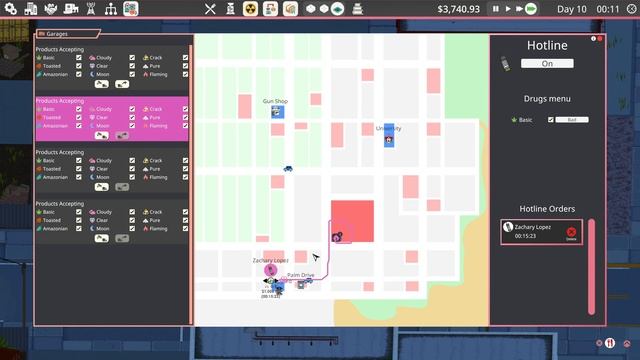
Task: Open the settings gears in top bar
Action: tap(11, 9)
